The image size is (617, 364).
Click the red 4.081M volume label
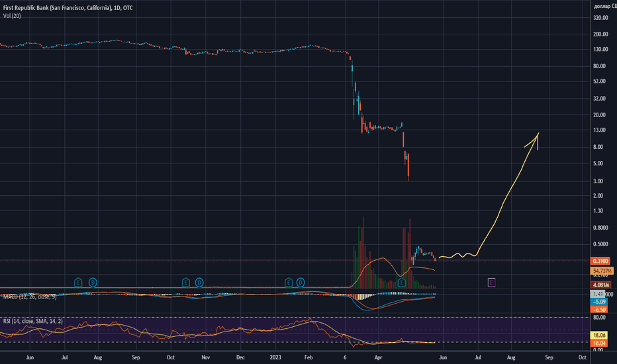click(x=601, y=285)
